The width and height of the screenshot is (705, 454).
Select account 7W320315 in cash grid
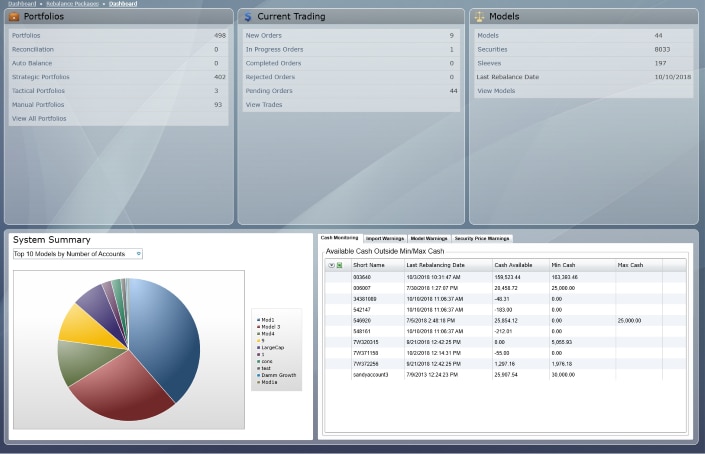[x=505, y=342]
